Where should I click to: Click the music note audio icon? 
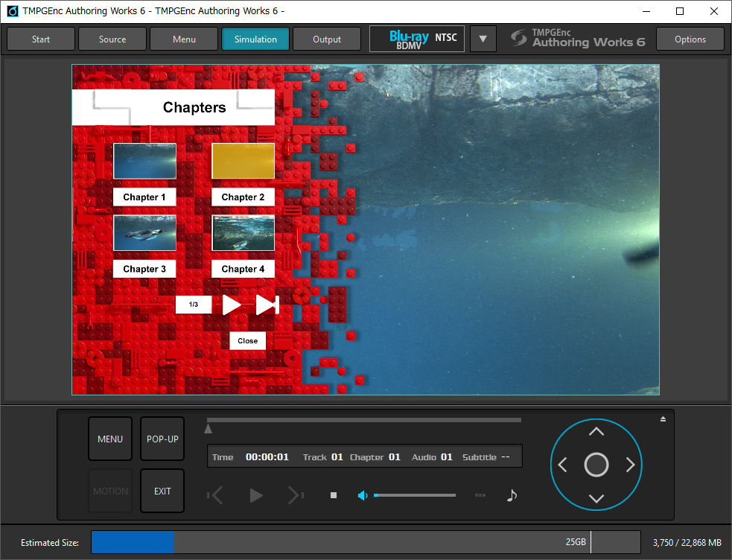coord(512,495)
